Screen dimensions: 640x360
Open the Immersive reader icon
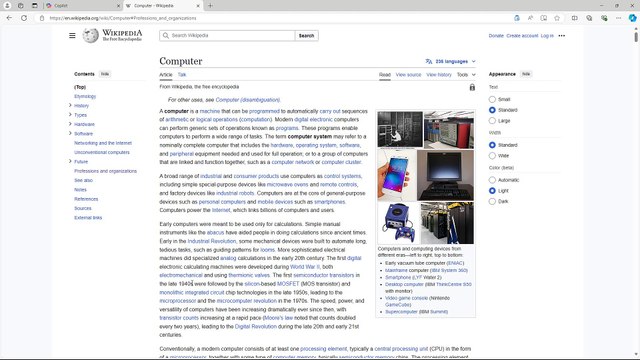(x=544, y=18)
